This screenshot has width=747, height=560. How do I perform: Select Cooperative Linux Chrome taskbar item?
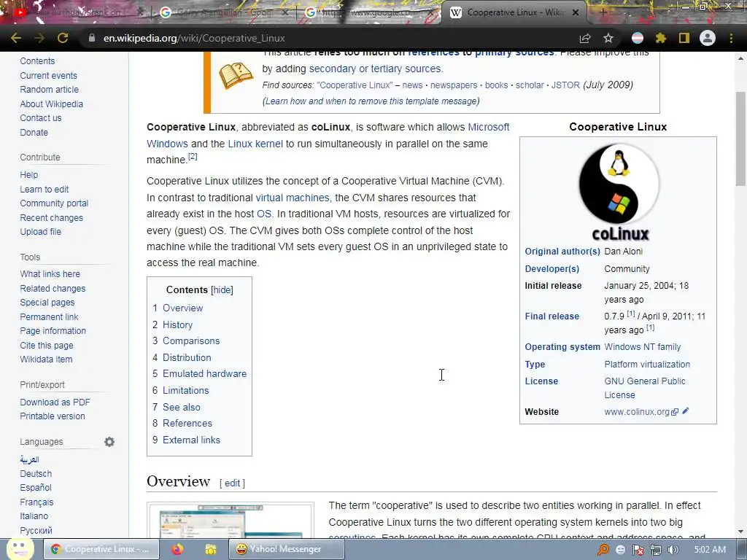(x=100, y=549)
